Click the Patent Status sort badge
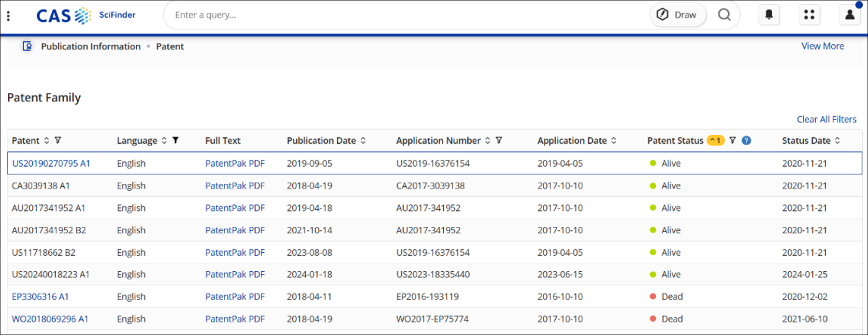This screenshot has width=868, height=335. (x=716, y=140)
